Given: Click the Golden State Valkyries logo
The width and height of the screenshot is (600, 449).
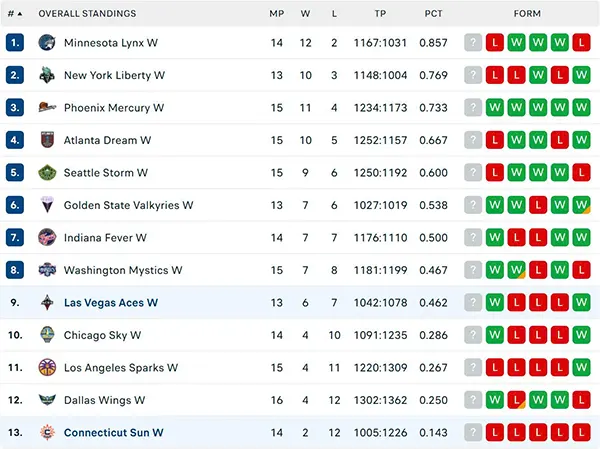Looking at the screenshot, I should coord(47,205).
